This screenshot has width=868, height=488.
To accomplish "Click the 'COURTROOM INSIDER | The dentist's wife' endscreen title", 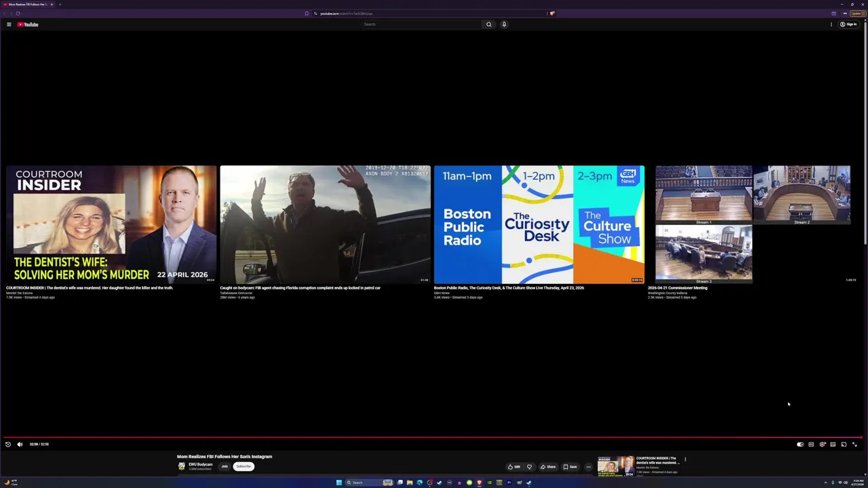I will [90, 288].
